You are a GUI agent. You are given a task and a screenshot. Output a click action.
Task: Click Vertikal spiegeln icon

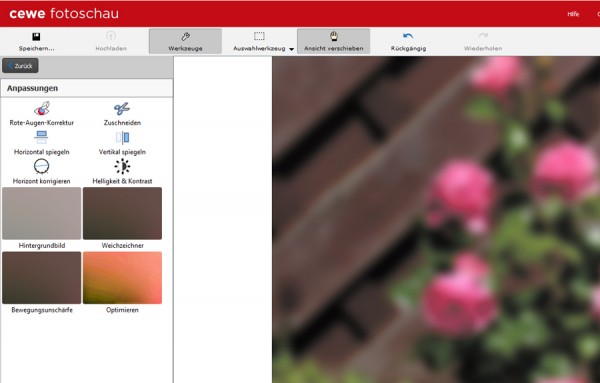click(x=122, y=137)
